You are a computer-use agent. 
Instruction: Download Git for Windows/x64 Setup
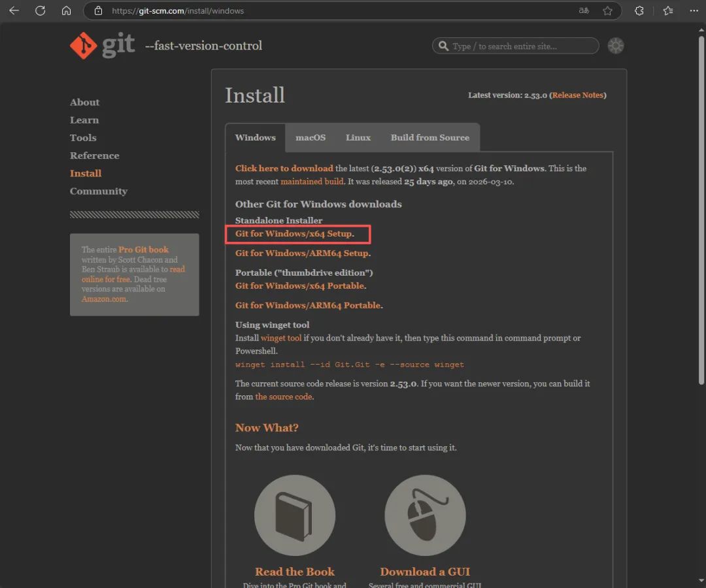[x=294, y=233]
